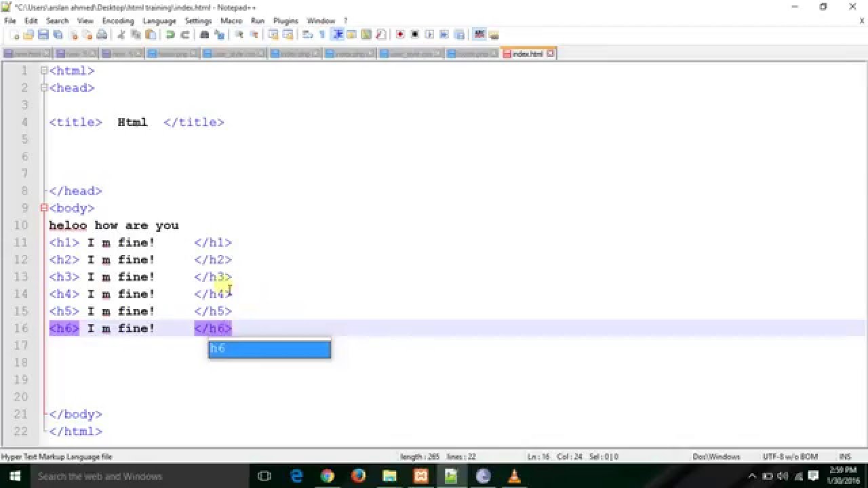Create a new file from the toolbar
The height and width of the screenshot is (488, 868).
point(16,35)
